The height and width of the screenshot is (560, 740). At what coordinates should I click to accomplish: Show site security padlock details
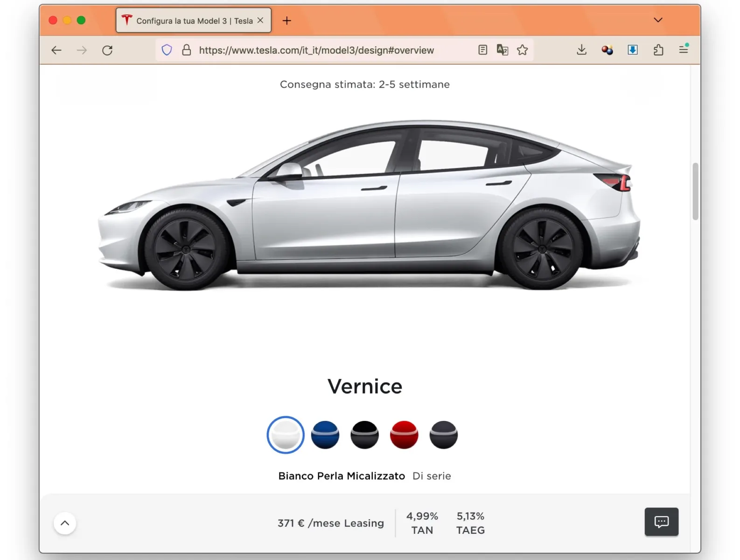click(186, 50)
